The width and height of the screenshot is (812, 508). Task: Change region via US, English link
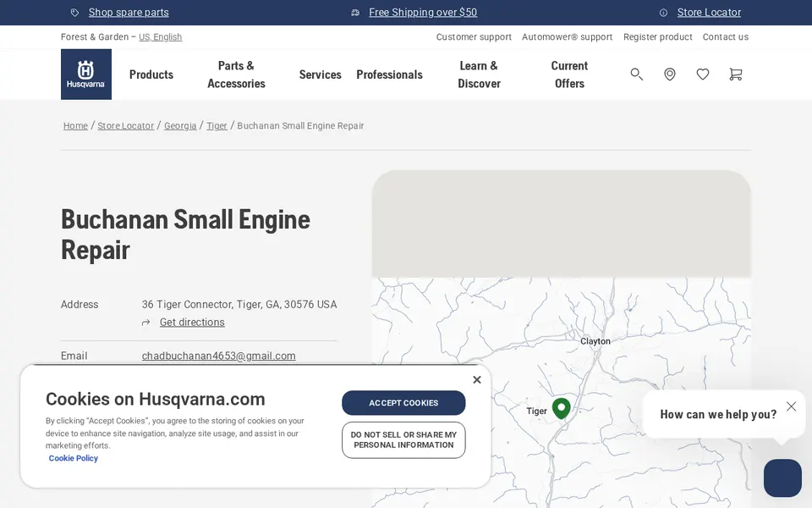160,36
